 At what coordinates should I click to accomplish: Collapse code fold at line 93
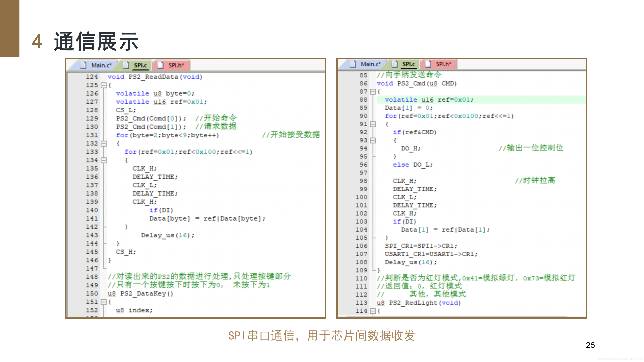point(373,140)
